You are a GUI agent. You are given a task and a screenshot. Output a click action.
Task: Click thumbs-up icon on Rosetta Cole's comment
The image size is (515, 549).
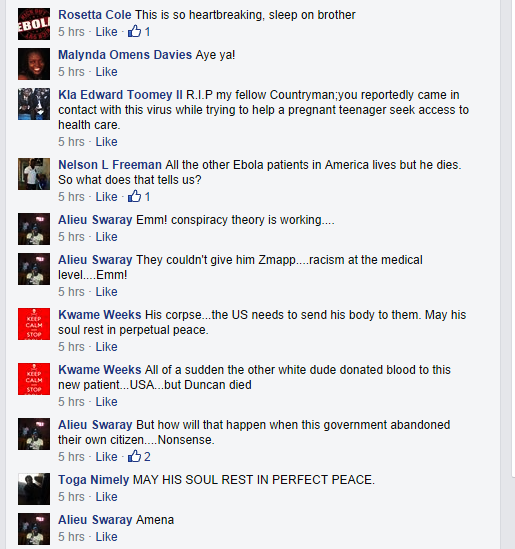point(134,32)
